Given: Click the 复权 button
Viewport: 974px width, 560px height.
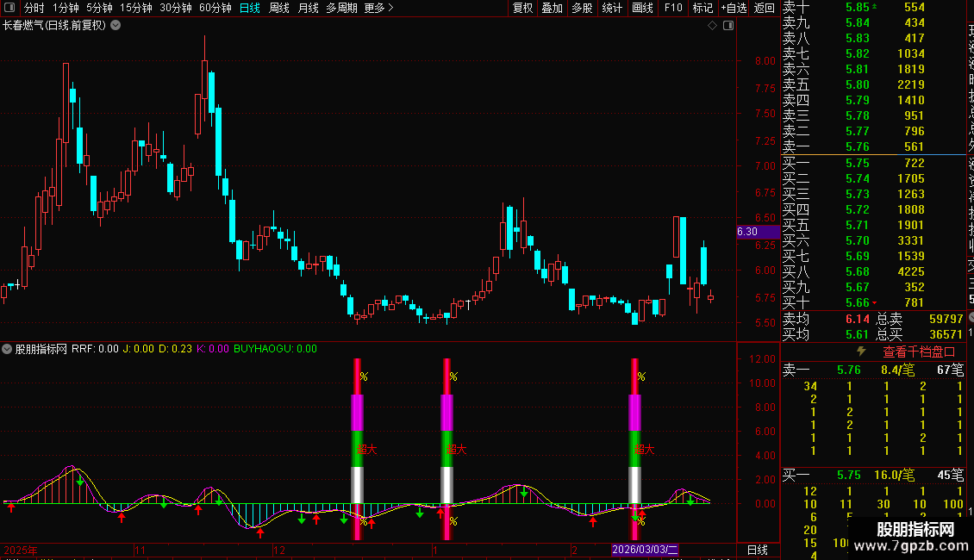Looking at the screenshot, I should point(522,8).
